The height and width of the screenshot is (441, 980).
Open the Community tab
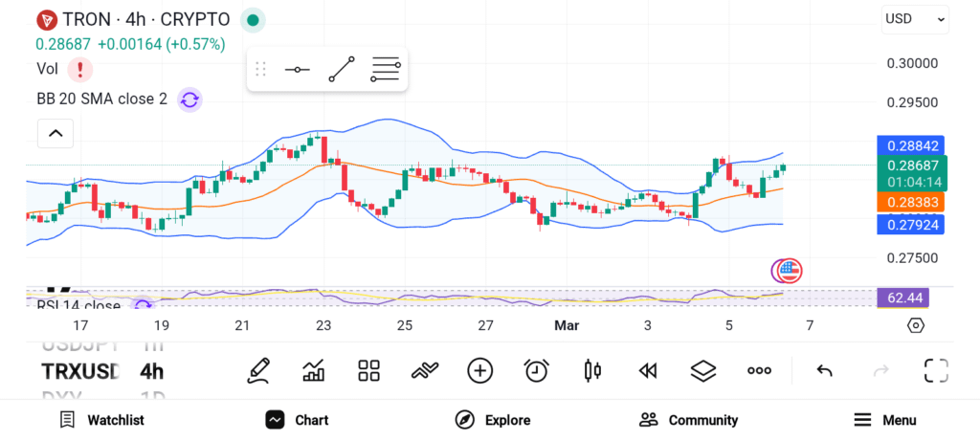pos(689,420)
